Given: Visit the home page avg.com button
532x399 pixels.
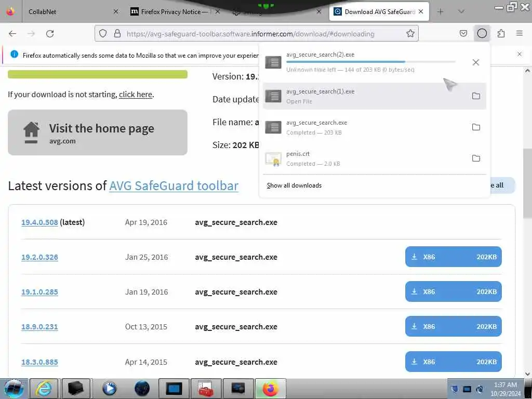Looking at the screenshot, I should (x=97, y=132).
